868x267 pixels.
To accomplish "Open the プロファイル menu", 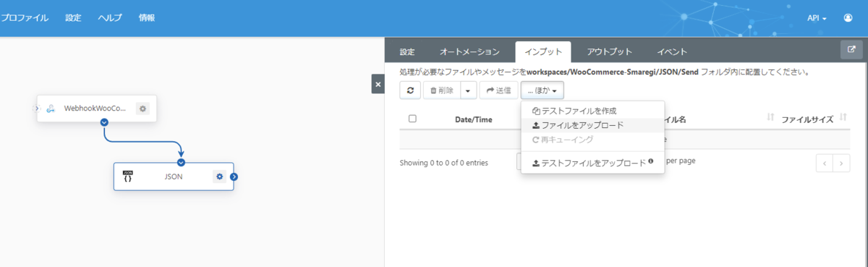I will [25, 18].
